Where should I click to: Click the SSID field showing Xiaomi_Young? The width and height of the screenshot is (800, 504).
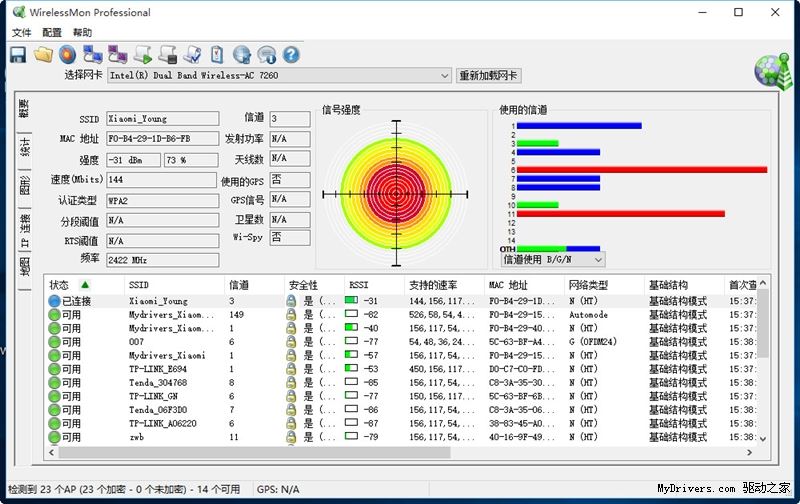tap(163, 119)
